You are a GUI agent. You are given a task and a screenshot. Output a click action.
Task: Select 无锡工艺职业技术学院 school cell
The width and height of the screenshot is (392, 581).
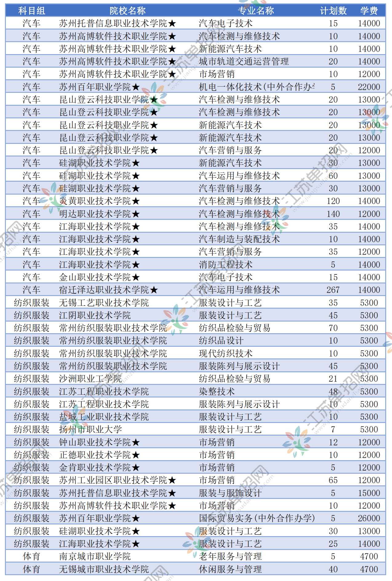[104, 303]
